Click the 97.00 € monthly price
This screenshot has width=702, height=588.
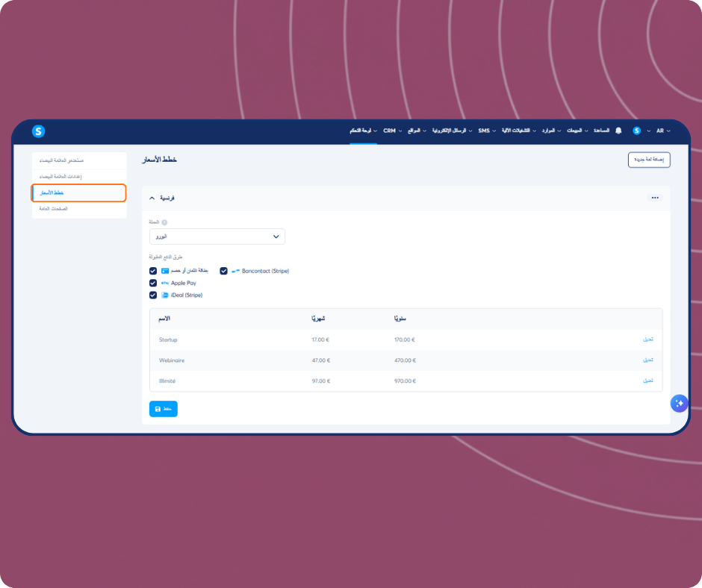[321, 381]
